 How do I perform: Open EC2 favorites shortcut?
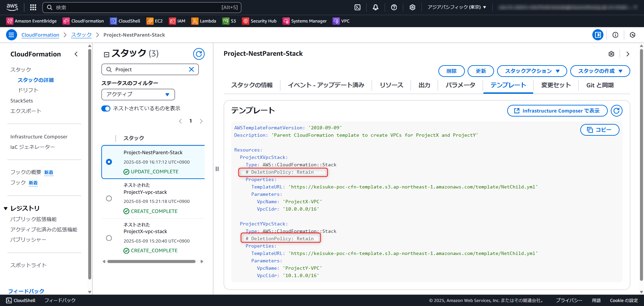(x=155, y=21)
